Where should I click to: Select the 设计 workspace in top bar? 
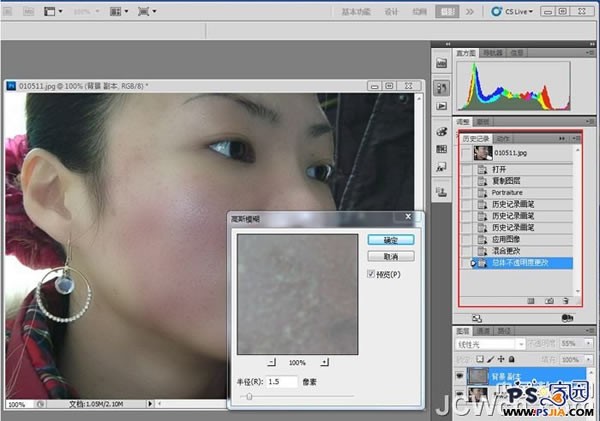point(391,12)
